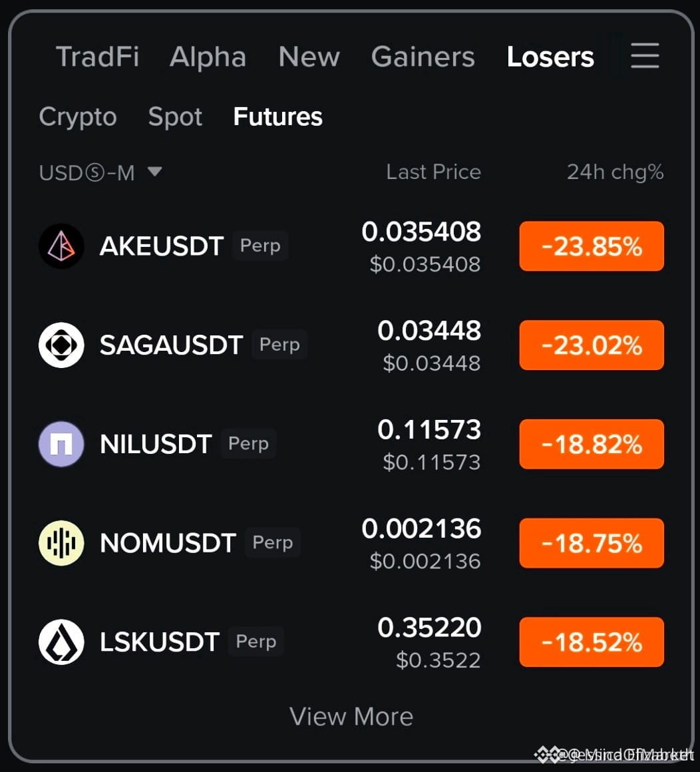Expand the USDⓈ-M dropdown
Screen dimensions: 700x772
100,173
